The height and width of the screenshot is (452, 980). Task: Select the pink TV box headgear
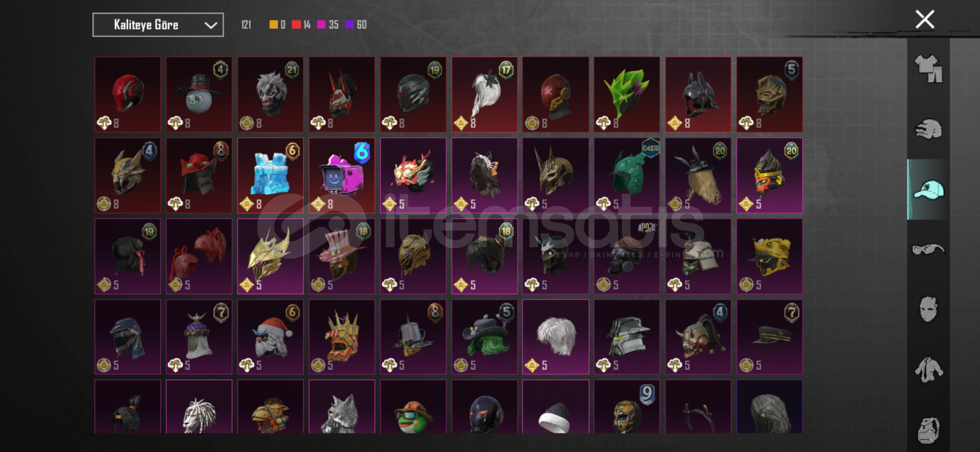(342, 175)
